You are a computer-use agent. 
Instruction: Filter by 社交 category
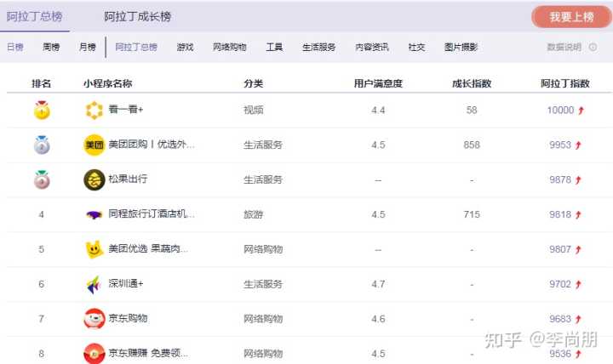click(416, 48)
